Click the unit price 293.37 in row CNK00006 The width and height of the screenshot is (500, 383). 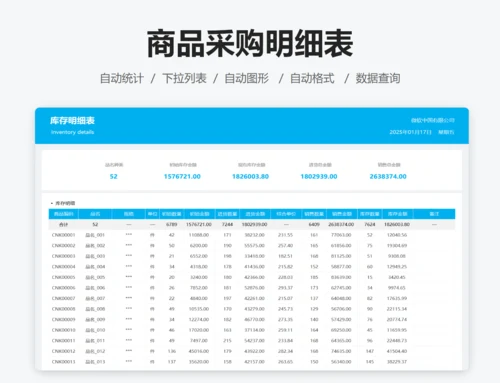pos(286,288)
